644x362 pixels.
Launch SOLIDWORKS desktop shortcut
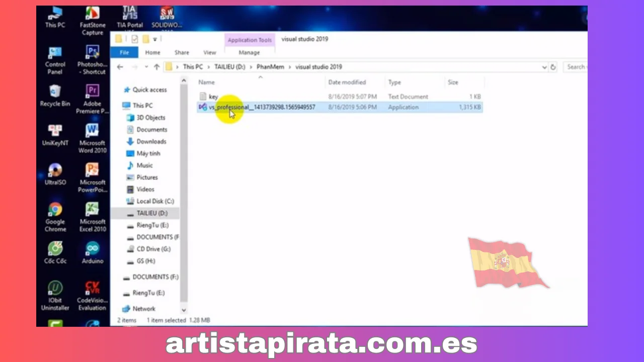click(167, 17)
